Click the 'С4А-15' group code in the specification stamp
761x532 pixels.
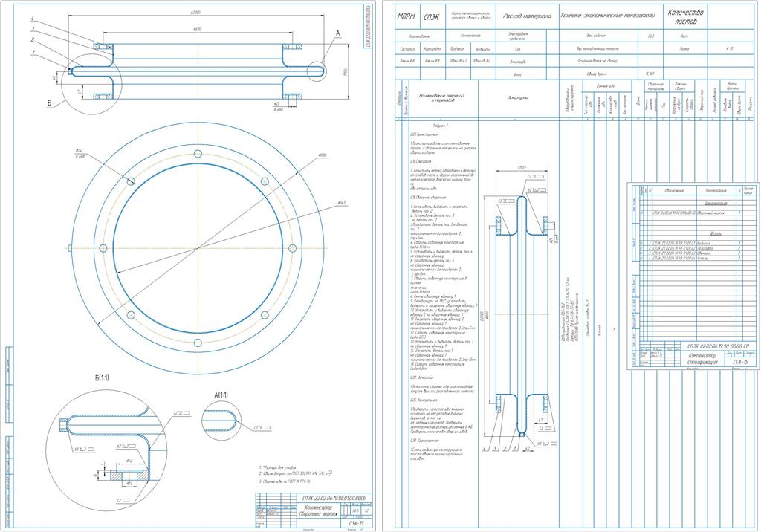[x=739, y=362]
